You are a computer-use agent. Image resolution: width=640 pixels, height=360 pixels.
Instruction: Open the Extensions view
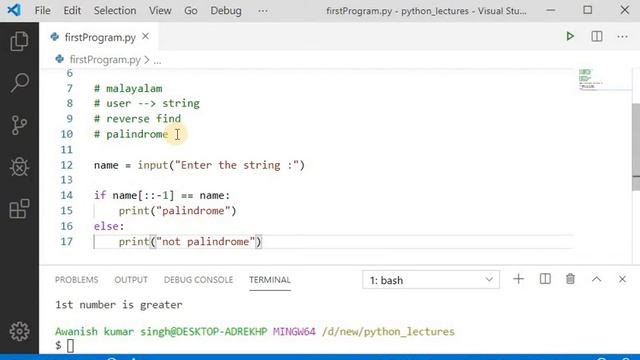pyautogui.click(x=19, y=209)
